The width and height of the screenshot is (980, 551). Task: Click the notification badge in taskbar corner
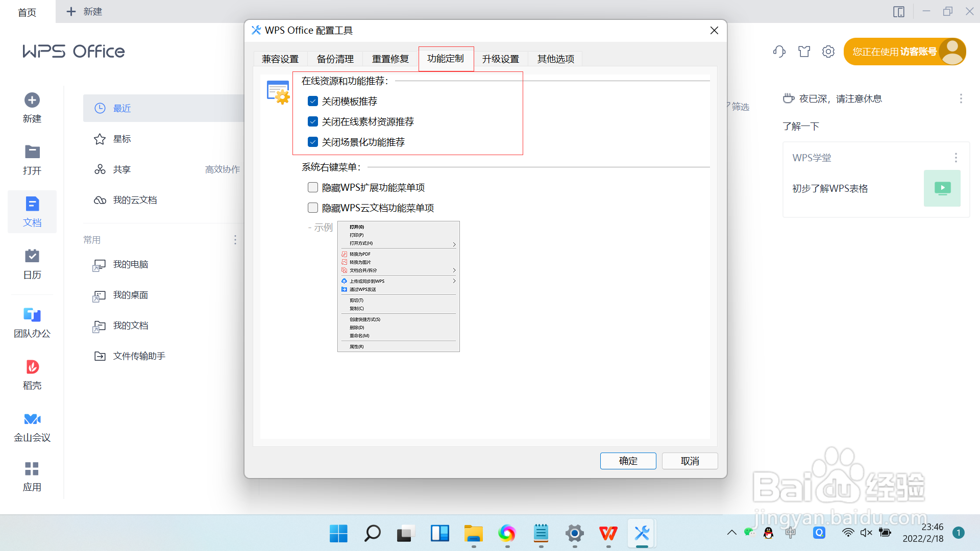[959, 533]
